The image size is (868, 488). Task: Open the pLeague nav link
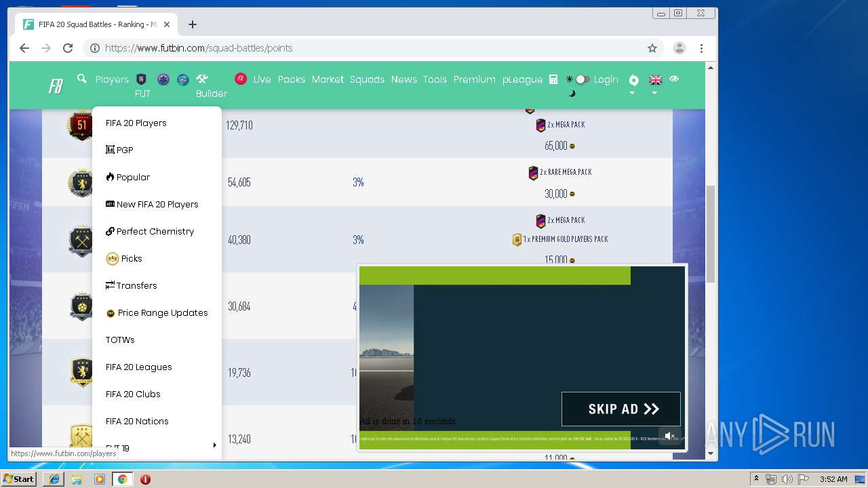[522, 79]
